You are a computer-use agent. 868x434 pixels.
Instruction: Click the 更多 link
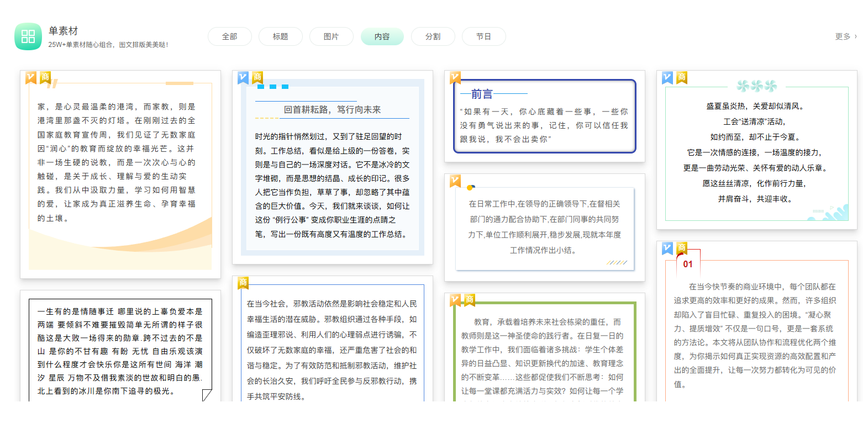[843, 36]
